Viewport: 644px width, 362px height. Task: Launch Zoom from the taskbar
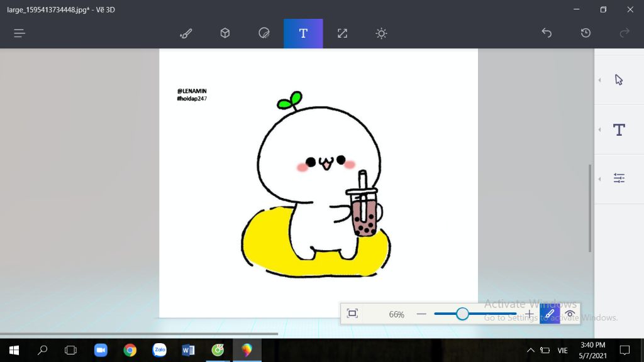(x=101, y=350)
